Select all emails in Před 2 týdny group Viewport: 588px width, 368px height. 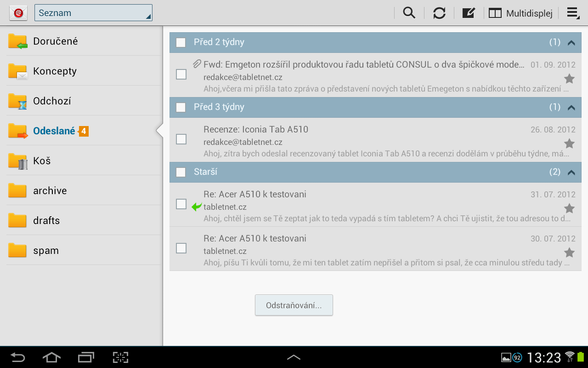click(x=181, y=42)
